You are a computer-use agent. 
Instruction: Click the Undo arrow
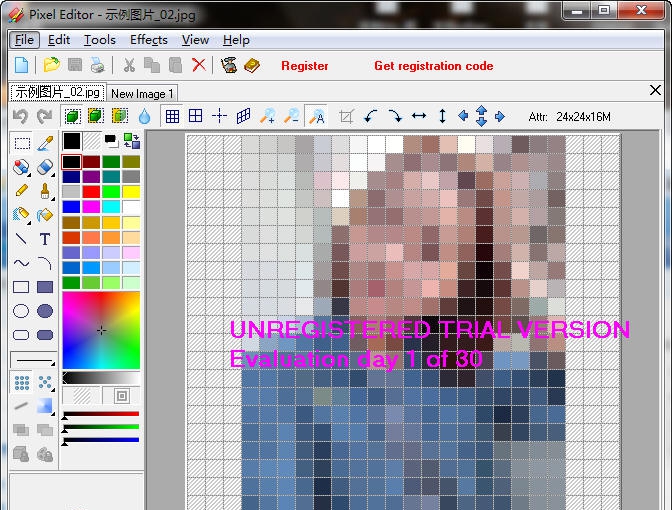pos(21,116)
